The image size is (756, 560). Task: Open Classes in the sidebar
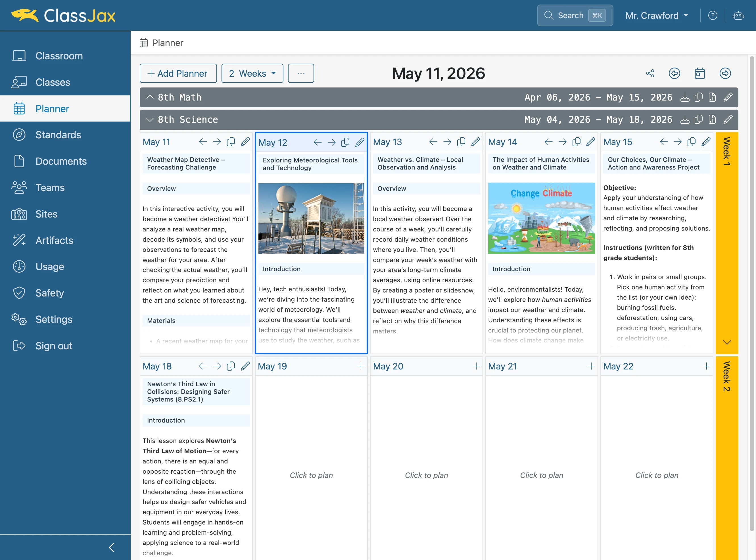65,82
